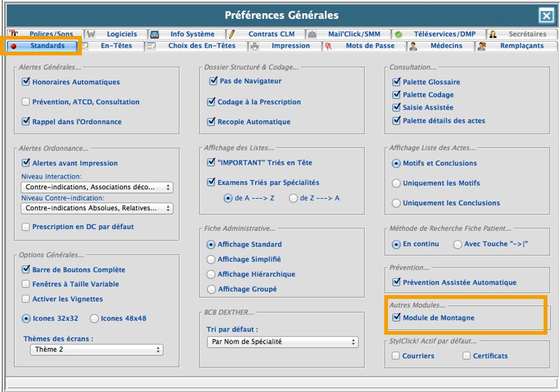Select Icones 48x48 radio button
This screenshot has height=392, width=560.
pos(94,318)
